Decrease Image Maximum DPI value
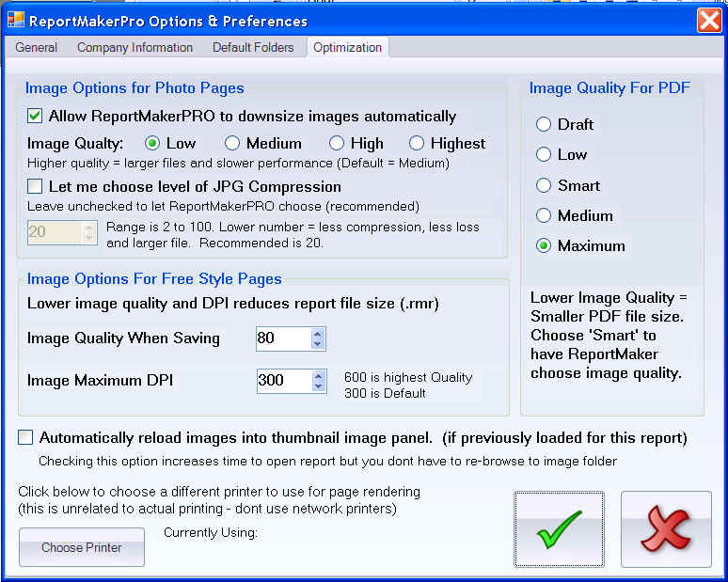 coord(318,385)
